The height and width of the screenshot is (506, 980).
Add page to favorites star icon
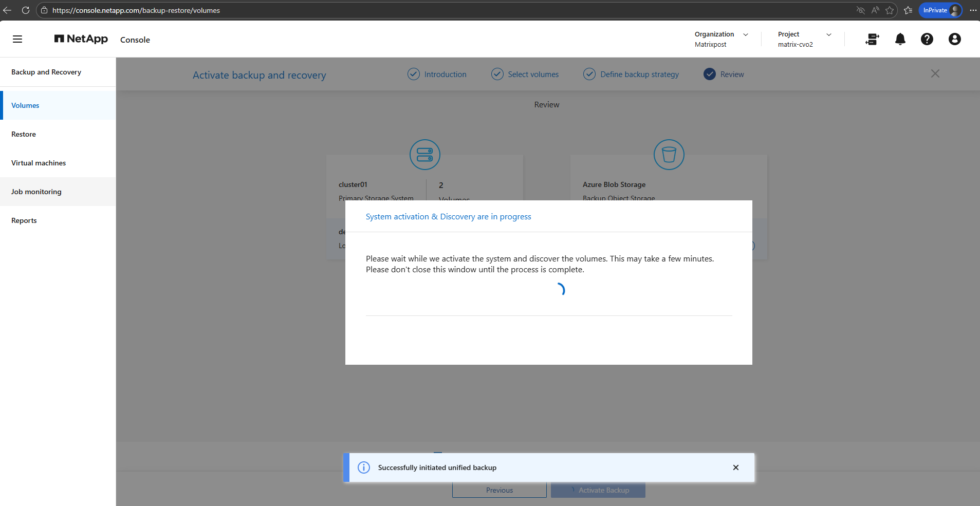(890, 10)
